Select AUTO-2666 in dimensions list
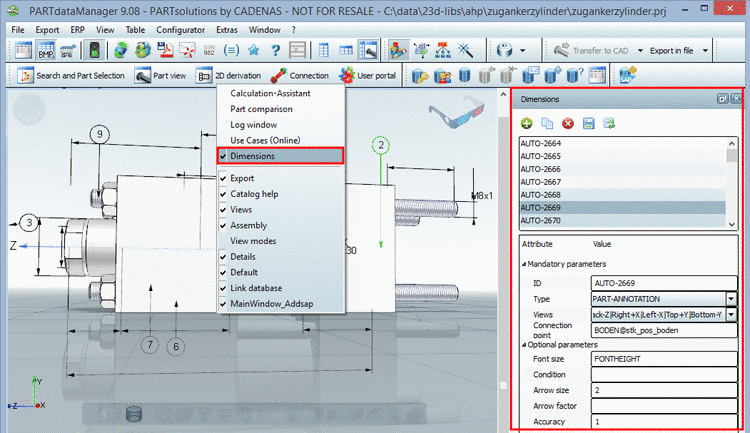This screenshot has width=750, height=433. [623, 169]
